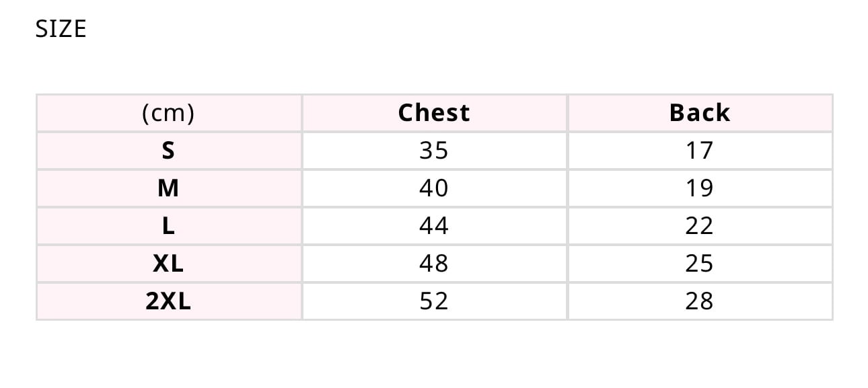
Task: Click the S size row label
Action: pos(168,151)
